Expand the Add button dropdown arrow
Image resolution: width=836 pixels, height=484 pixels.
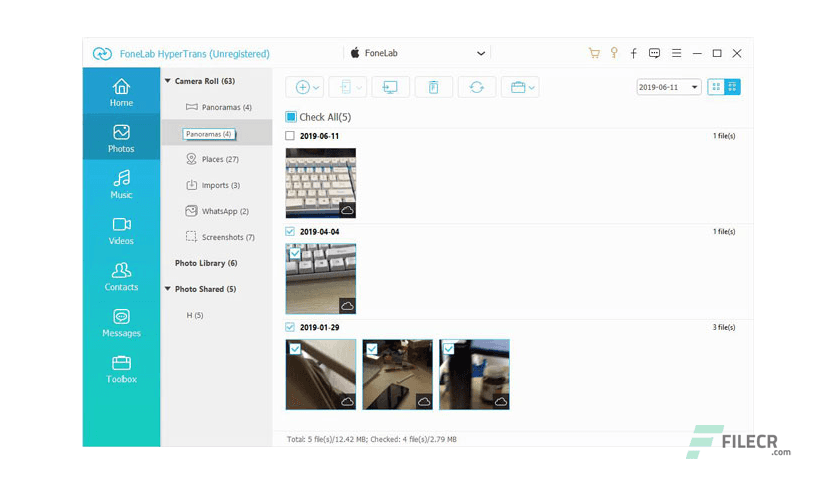316,87
